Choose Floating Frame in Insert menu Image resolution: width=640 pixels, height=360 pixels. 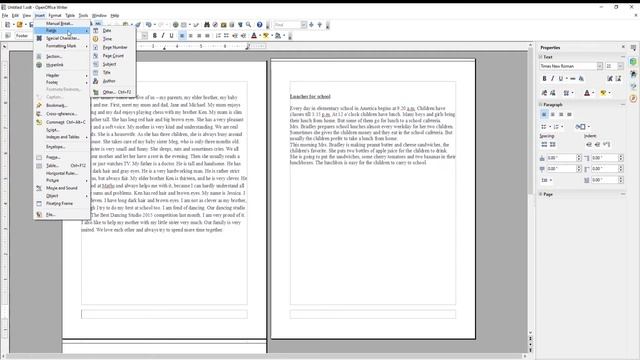60,203
